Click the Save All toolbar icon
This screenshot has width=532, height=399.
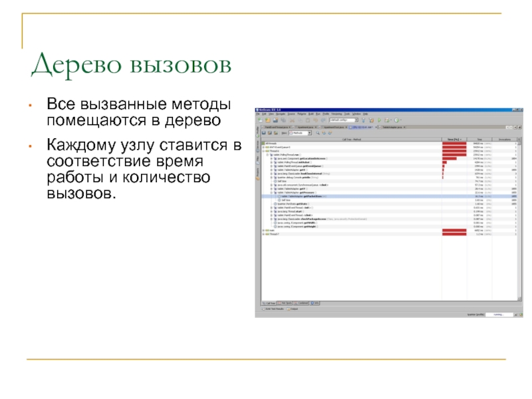(283, 120)
